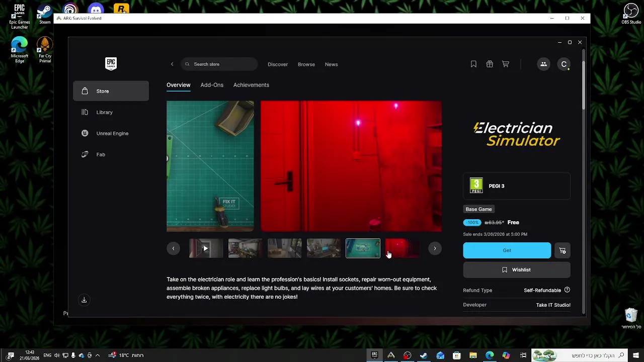This screenshot has width=644, height=362.
Task: Show next media with right carousel arrow
Action: click(x=435, y=248)
